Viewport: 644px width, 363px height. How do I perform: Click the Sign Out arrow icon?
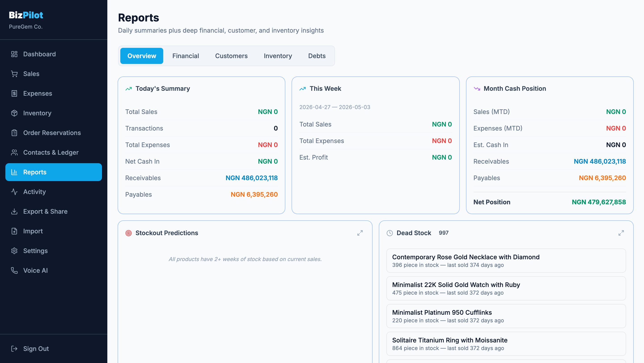click(14, 348)
